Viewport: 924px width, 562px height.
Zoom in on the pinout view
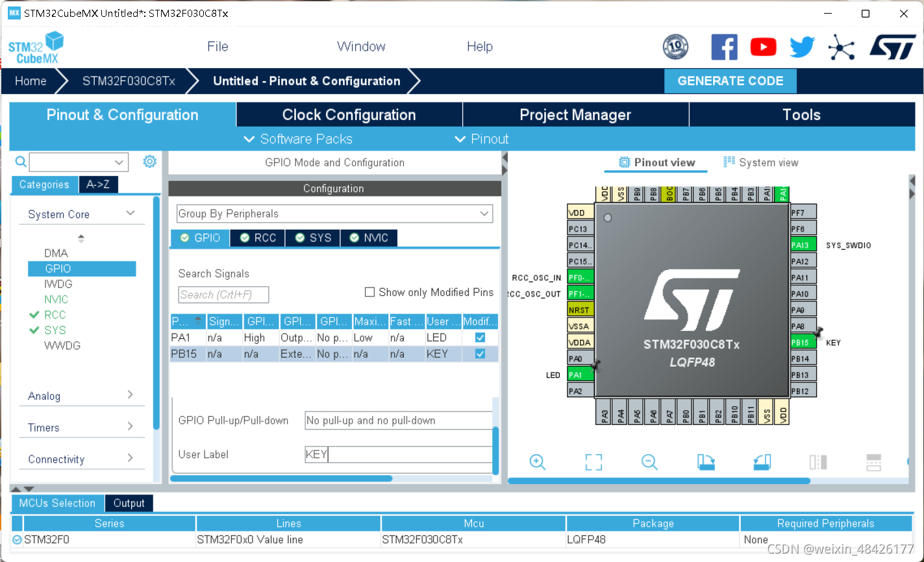[x=537, y=462]
